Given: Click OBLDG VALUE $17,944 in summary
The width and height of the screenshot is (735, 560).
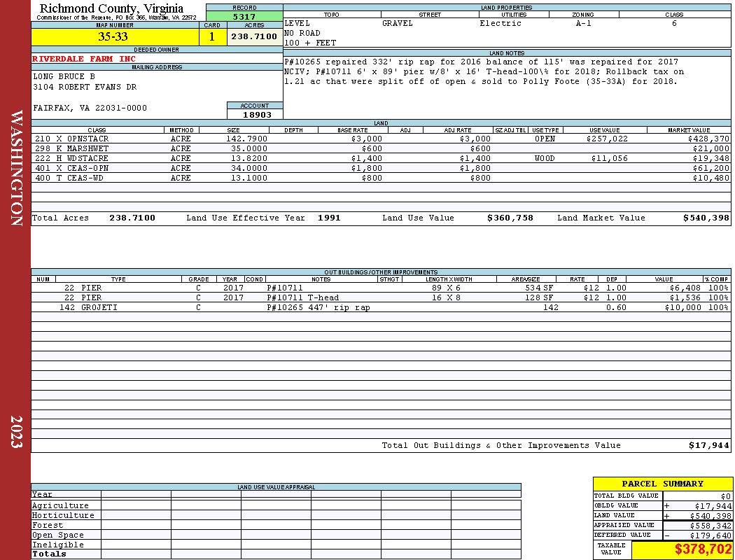Looking at the screenshot, I should coord(713,506).
